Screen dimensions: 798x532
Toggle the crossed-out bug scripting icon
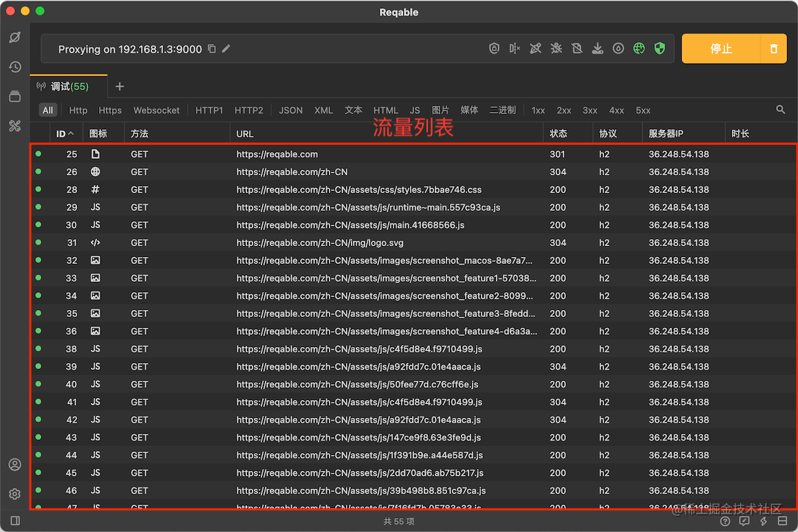(x=556, y=48)
